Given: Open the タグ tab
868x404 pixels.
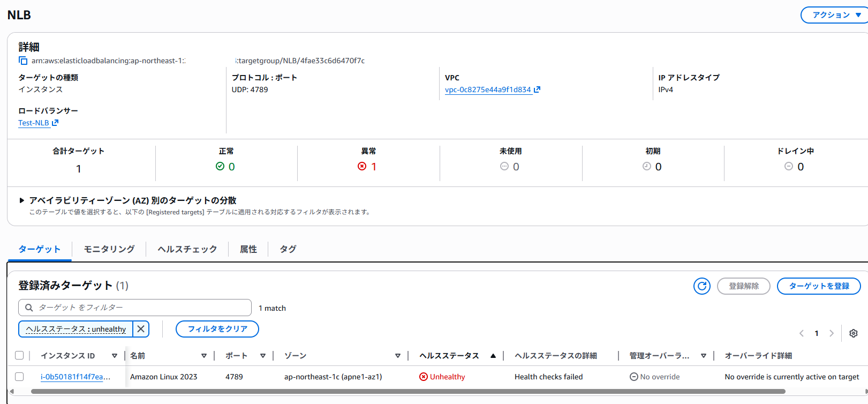Looking at the screenshot, I should 288,249.
